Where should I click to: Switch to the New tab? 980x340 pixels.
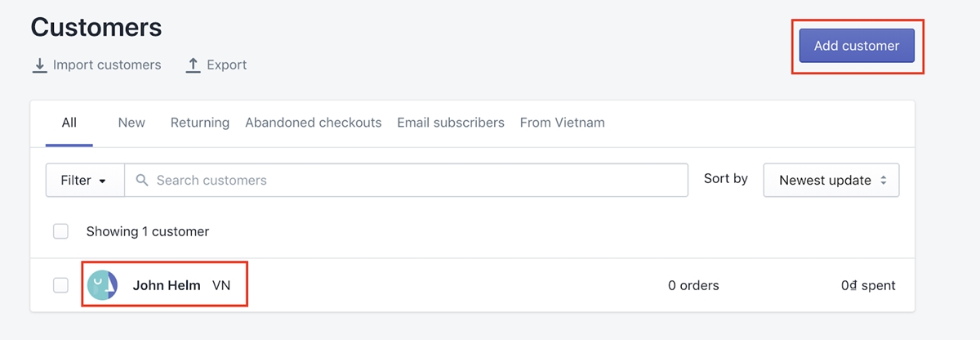click(x=131, y=123)
